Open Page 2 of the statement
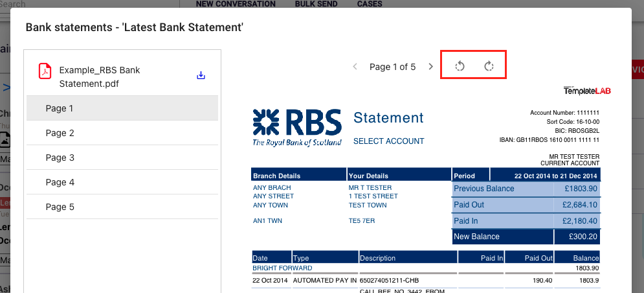 pos(122,133)
